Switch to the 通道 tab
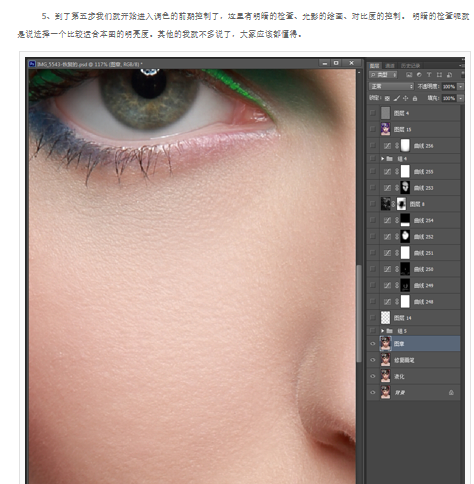This screenshot has width=474, height=484. 390,65
